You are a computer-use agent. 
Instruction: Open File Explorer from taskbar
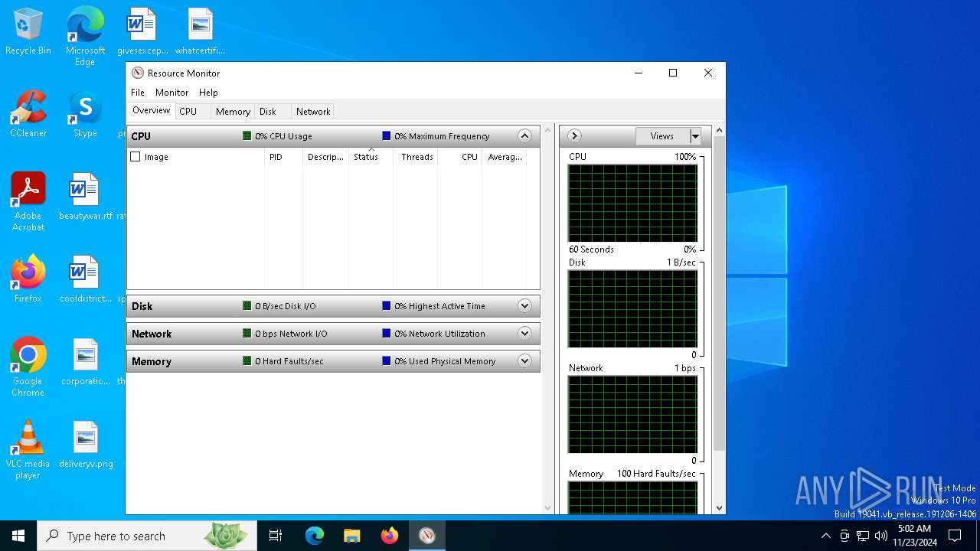[352, 536]
